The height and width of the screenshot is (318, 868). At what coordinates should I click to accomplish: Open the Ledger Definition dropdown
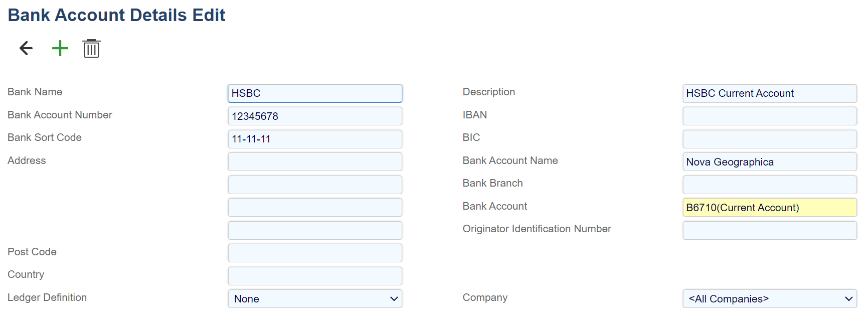(315, 298)
